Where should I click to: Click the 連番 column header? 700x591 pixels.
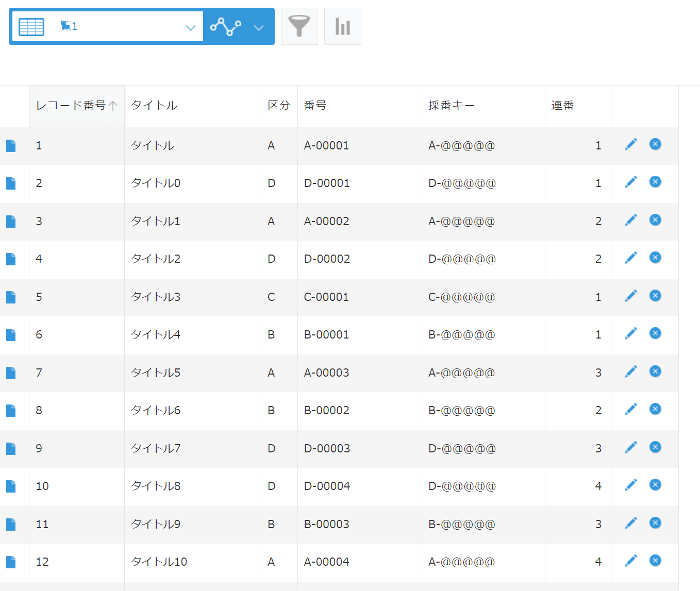click(x=562, y=106)
